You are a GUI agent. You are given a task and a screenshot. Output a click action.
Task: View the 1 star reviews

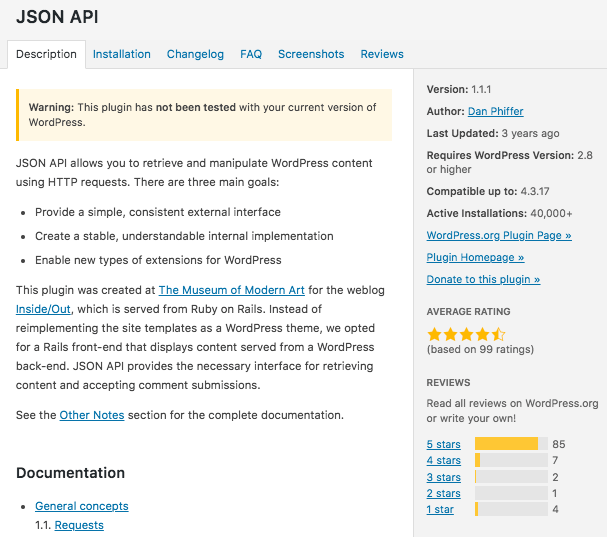tap(440, 509)
